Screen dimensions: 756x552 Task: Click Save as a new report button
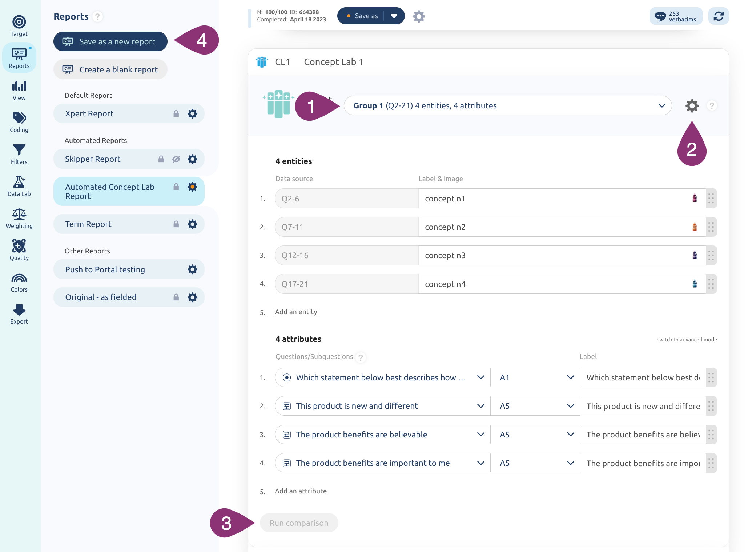pyautogui.click(x=110, y=41)
